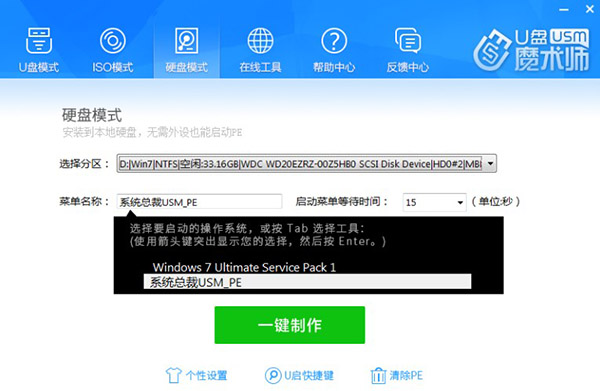The width and height of the screenshot is (600, 391).
Task: Click the 一键制作 green button
Action: tap(290, 325)
